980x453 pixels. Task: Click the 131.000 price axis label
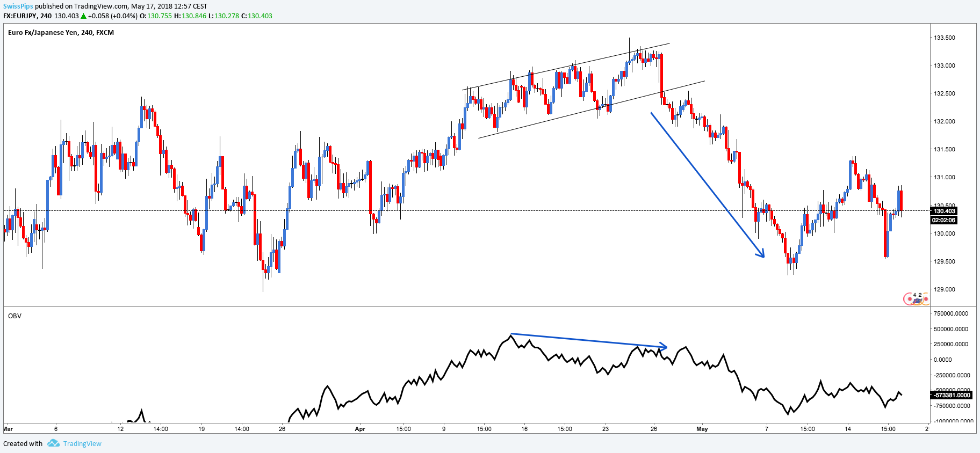click(944, 177)
